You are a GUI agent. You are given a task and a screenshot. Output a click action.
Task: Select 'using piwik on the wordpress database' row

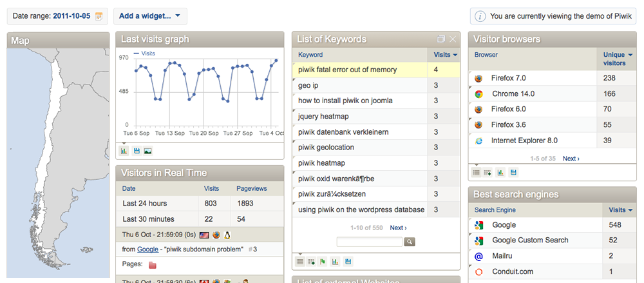[x=376, y=210]
